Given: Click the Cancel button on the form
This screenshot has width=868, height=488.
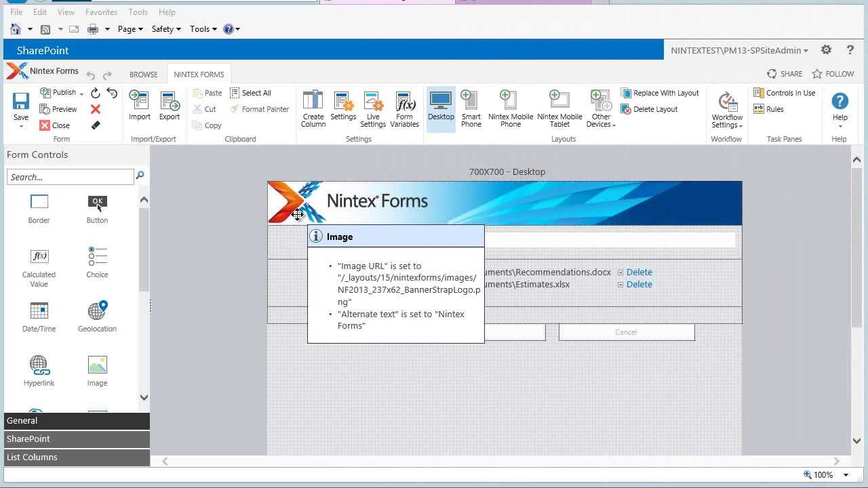Looking at the screenshot, I should 627,332.
